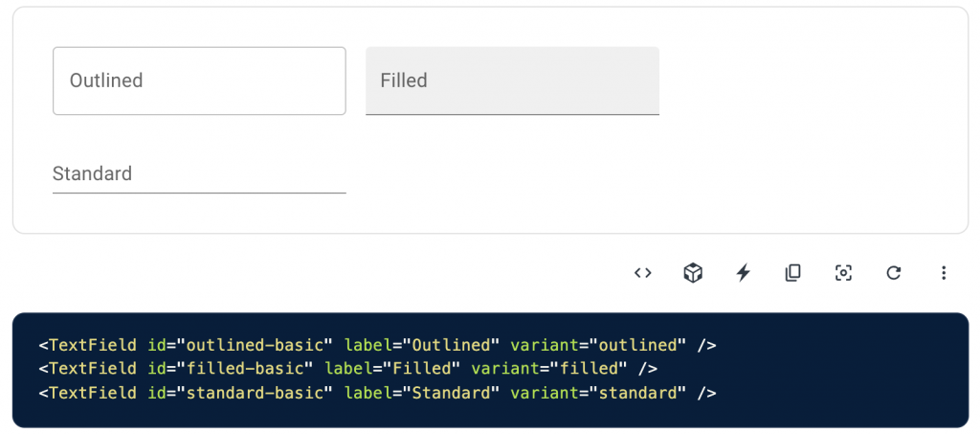Open the three-dot more options menu
The image size is (980, 434).
pyautogui.click(x=944, y=273)
